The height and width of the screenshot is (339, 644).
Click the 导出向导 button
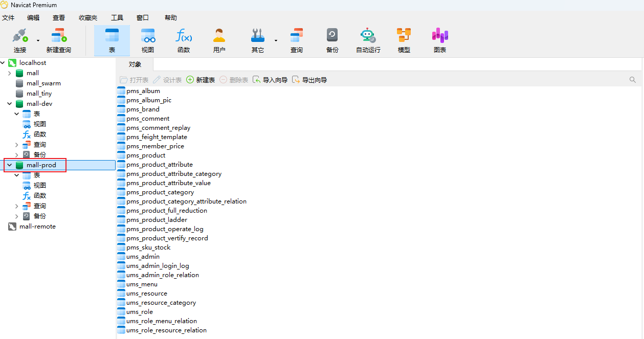pyautogui.click(x=309, y=80)
